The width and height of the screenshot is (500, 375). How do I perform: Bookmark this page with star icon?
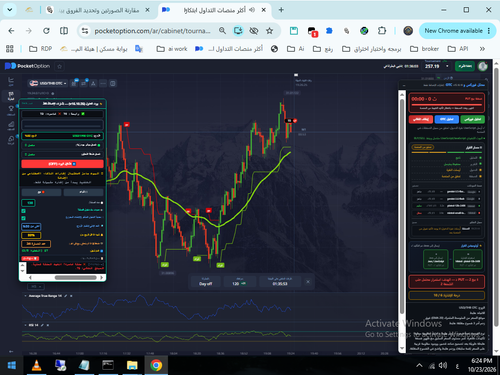pos(269,31)
